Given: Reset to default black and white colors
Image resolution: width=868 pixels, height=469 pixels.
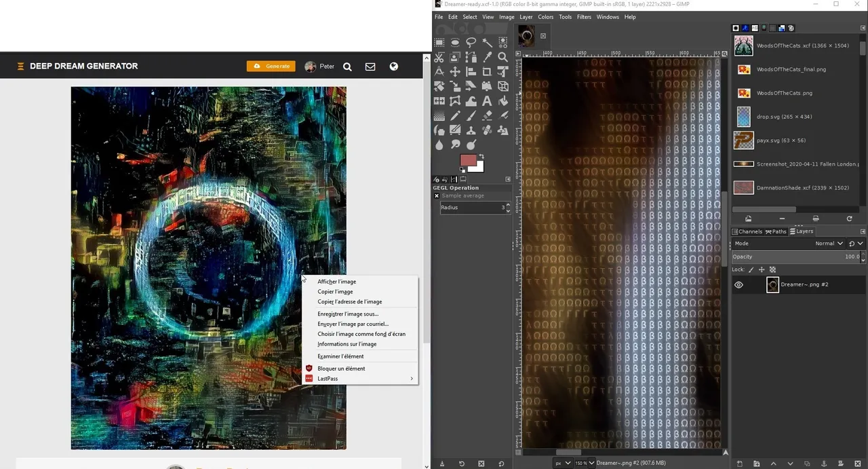Looking at the screenshot, I should (462, 170).
